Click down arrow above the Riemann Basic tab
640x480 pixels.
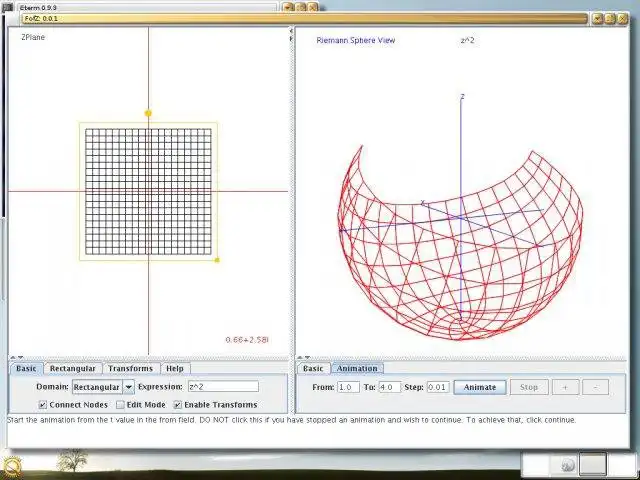[x=307, y=358]
